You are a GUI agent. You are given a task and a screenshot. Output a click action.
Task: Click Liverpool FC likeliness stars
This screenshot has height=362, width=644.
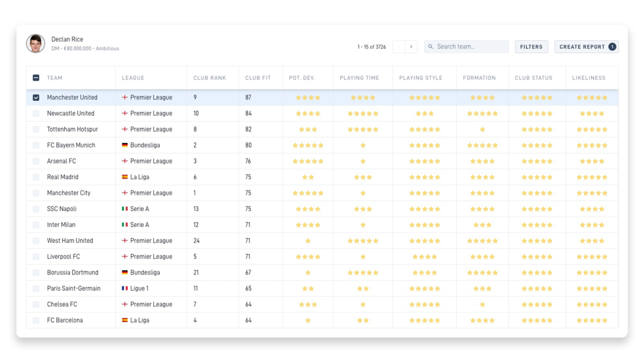(592, 256)
